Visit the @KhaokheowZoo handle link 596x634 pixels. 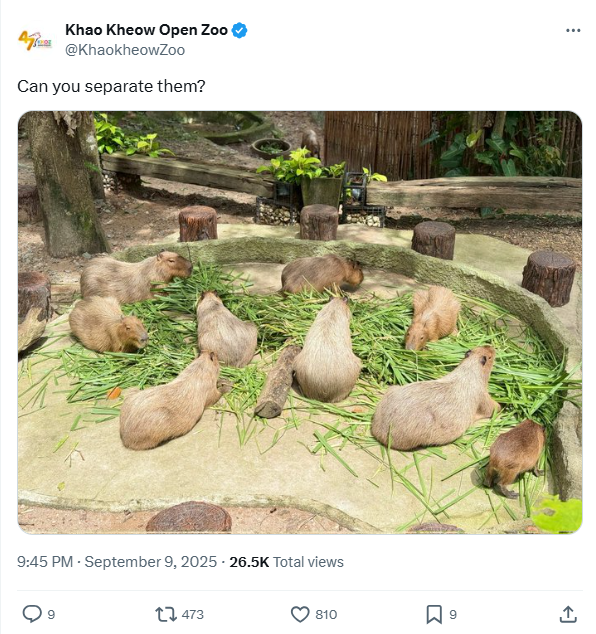(125, 50)
